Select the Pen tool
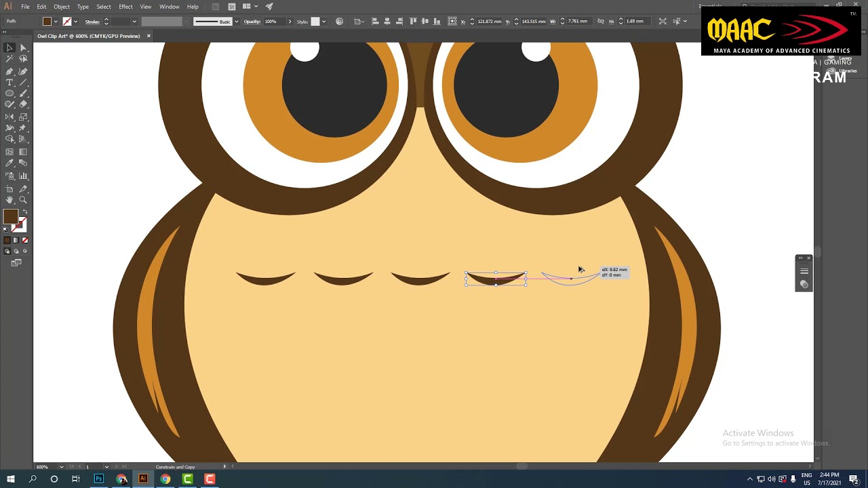The height and width of the screenshot is (488, 868). click(x=9, y=71)
